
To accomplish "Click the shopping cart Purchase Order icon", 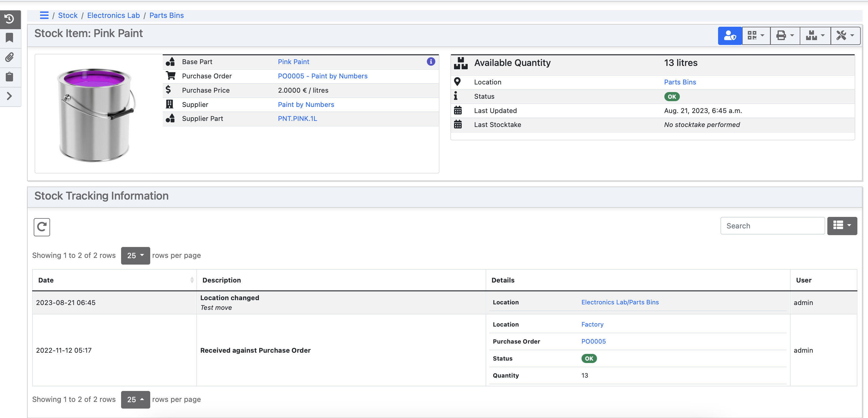I will click(171, 76).
